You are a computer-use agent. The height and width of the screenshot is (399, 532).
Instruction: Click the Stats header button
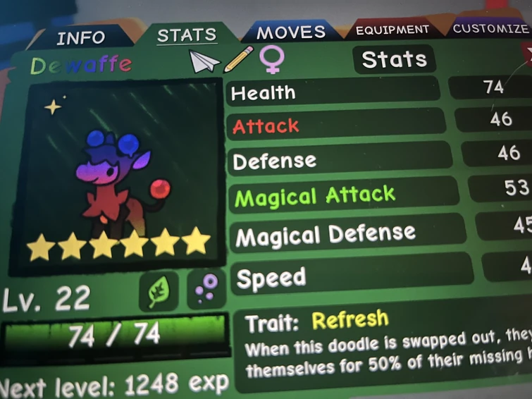coord(395,59)
